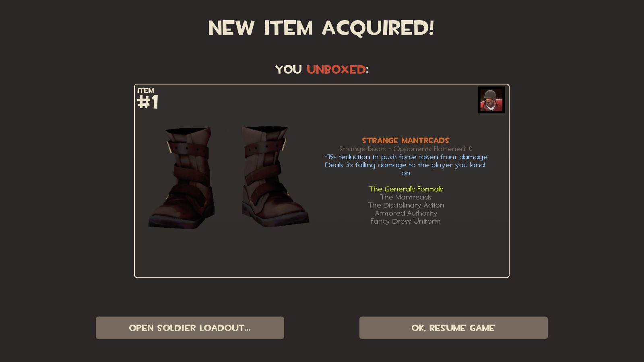The image size is (644, 362).
Task: Click the push force reduction attribute
Action: [x=406, y=157]
